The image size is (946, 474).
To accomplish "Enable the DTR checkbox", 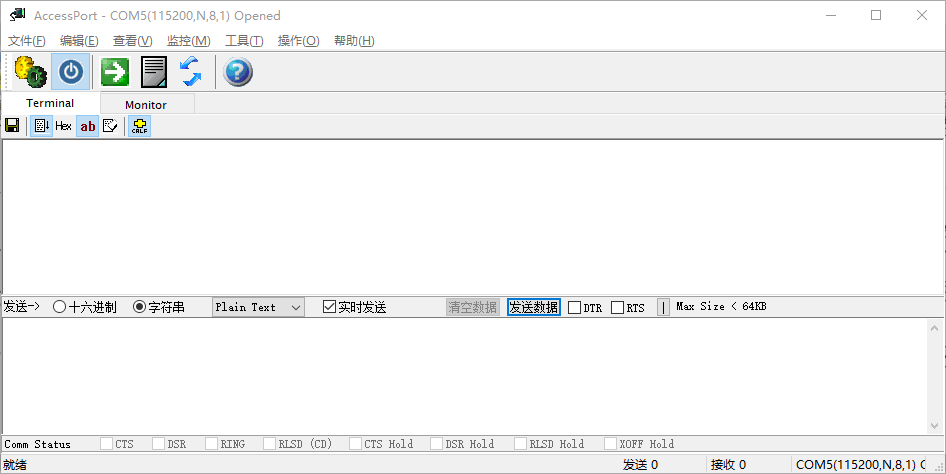I will coord(574,308).
